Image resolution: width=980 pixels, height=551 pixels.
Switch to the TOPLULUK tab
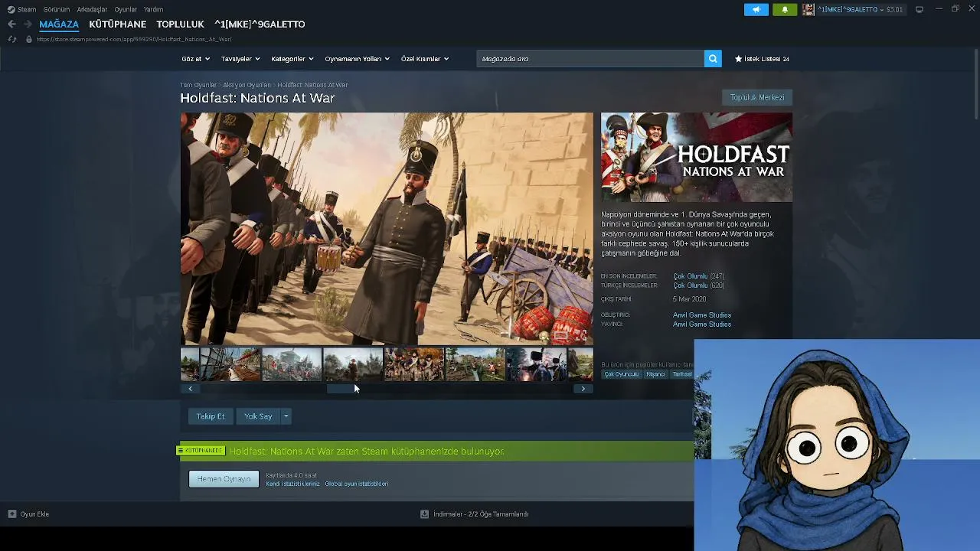[x=180, y=24]
